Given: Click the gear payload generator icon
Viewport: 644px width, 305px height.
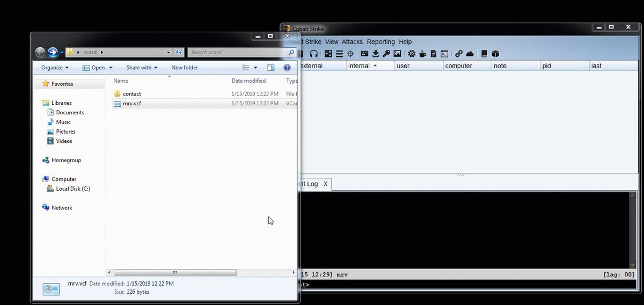Looking at the screenshot, I should tap(412, 54).
